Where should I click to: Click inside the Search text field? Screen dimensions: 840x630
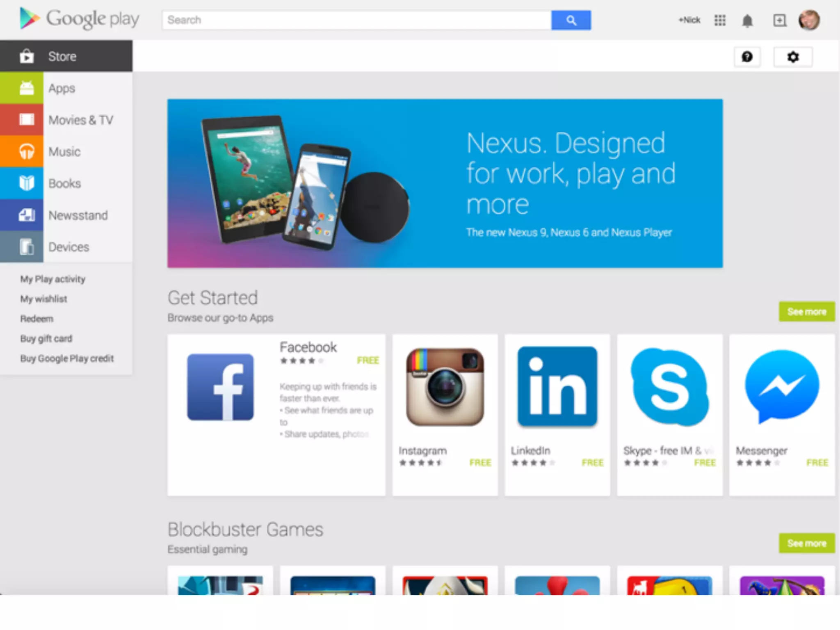pos(357,20)
